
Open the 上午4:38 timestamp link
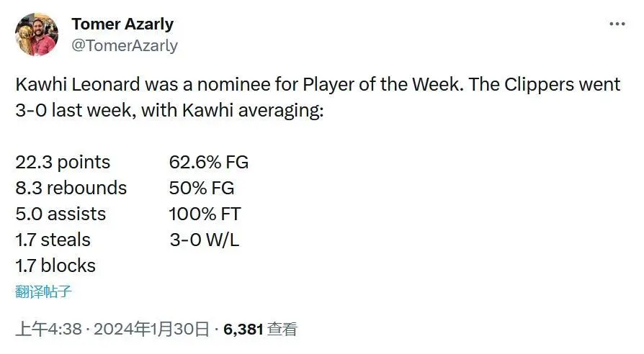[48, 329]
